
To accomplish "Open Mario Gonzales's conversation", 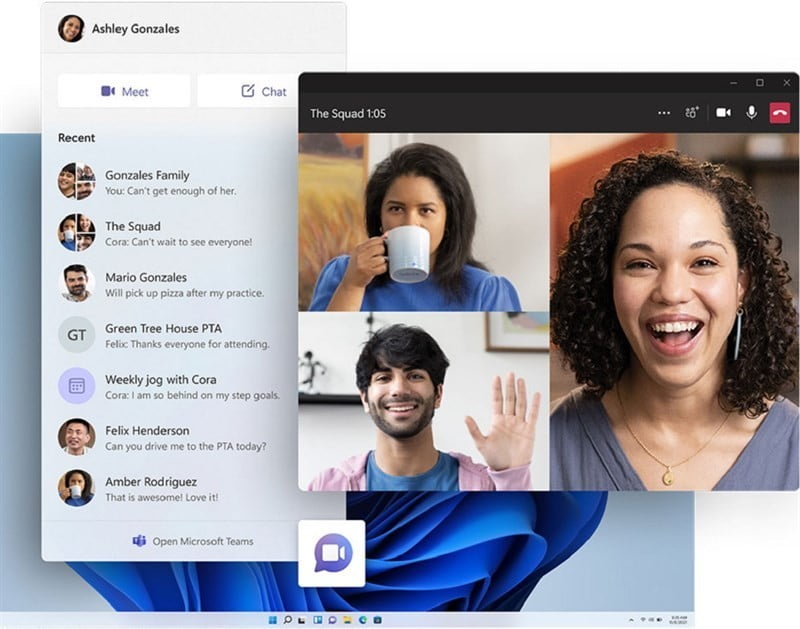I will pyautogui.click(x=160, y=285).
